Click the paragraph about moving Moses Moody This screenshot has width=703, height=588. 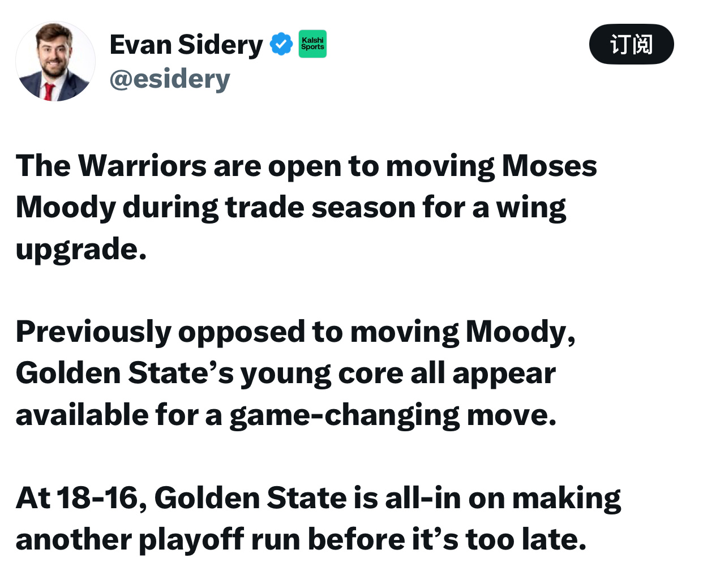pyautogui.click(x=306, y=207)
